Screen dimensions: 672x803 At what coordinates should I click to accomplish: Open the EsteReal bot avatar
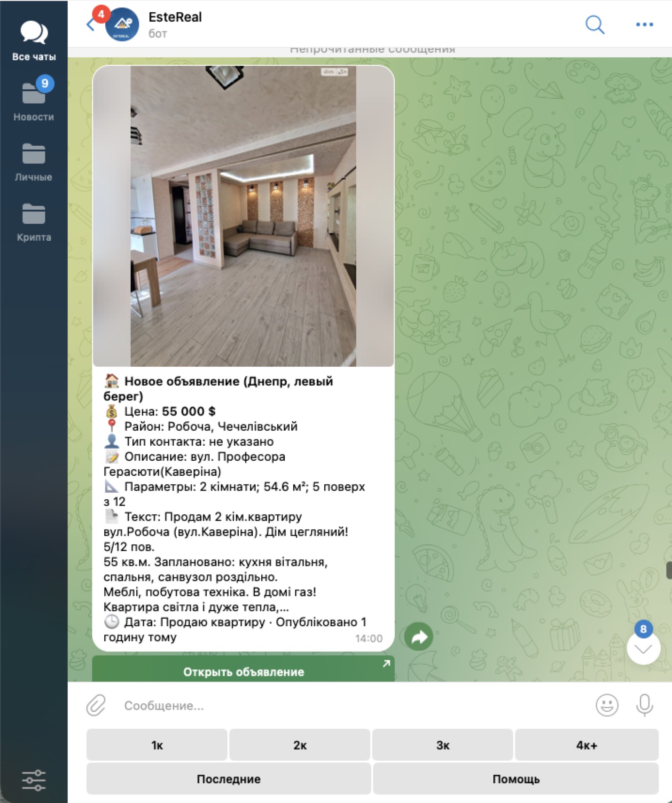pyautogui.click(x=122, y=24)
